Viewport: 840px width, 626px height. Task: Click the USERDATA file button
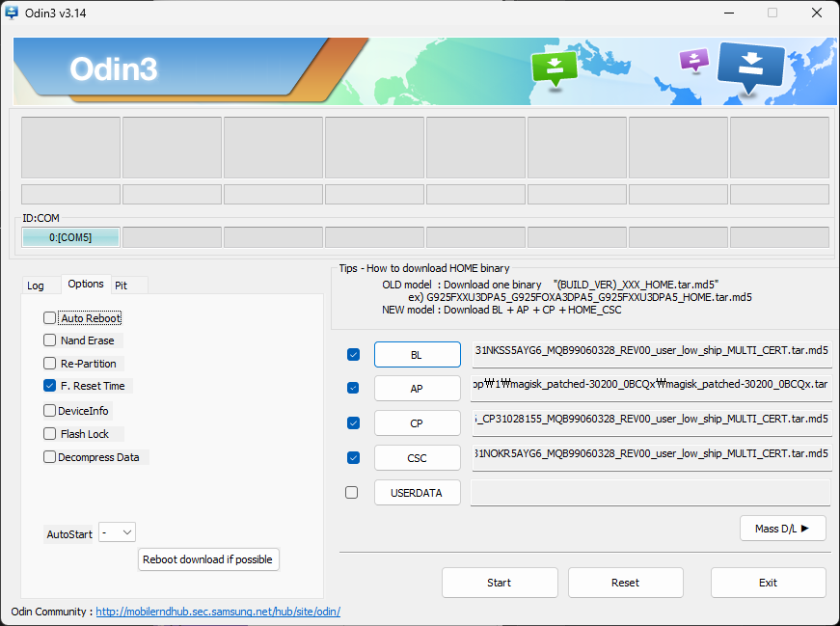417,493
